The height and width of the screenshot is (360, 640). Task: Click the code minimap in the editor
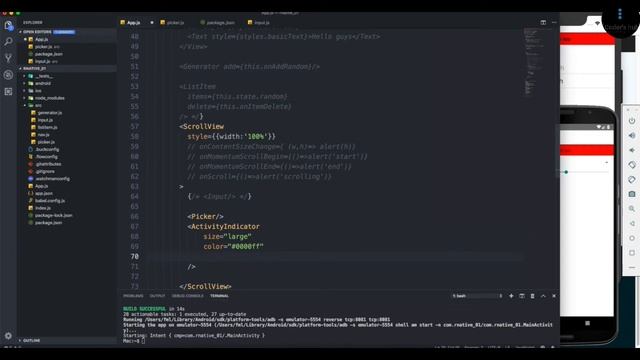[x=533, y=61]
